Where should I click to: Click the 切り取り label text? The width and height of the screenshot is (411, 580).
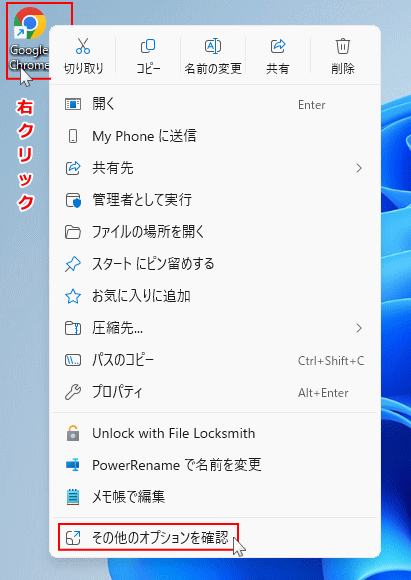(x=83, y=69)
